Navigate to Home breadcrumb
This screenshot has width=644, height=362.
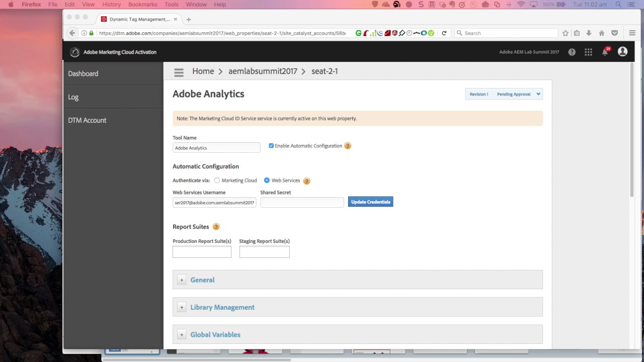[203, 71]
